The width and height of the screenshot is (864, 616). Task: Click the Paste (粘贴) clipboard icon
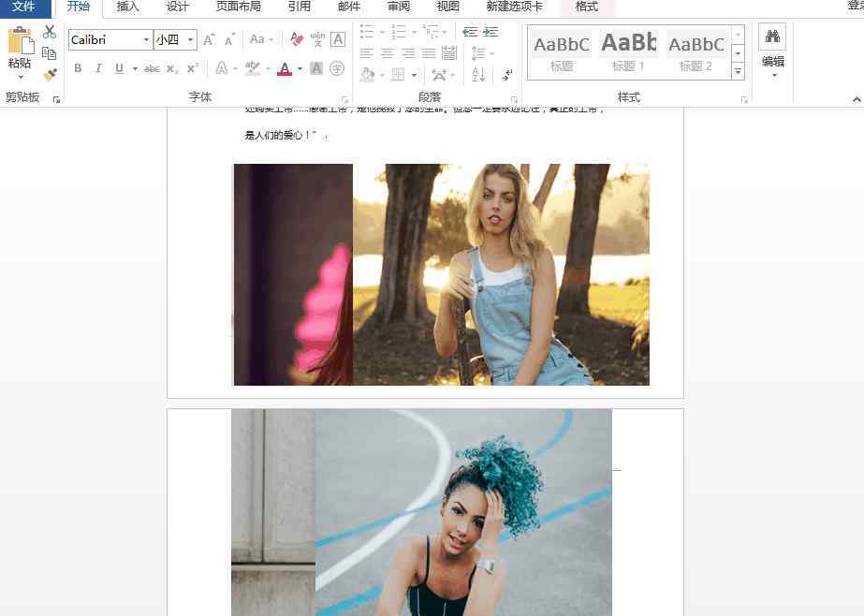pyautogui.click(x=21, y=41)
